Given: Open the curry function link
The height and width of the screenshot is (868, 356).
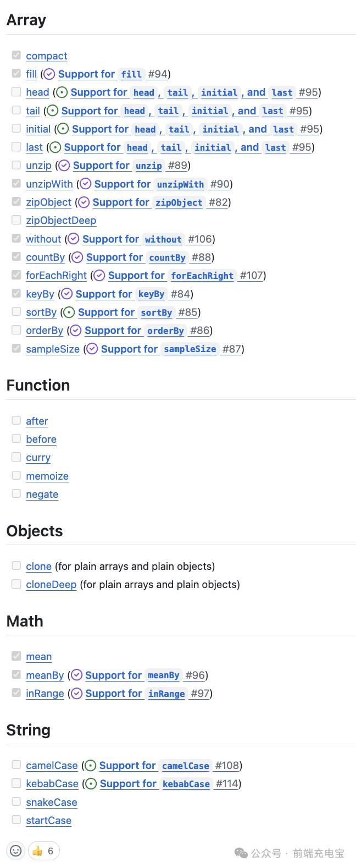Looking at the screenshot, I should [38, 458].
